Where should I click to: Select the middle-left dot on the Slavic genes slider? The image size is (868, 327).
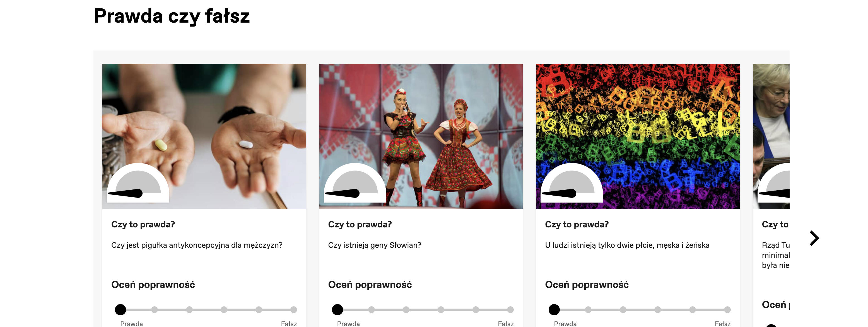coord(406,309)
